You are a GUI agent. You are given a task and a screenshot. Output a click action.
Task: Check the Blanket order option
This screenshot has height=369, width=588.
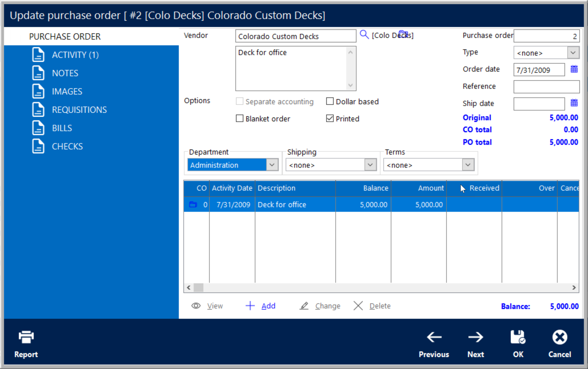click(240, 118)
